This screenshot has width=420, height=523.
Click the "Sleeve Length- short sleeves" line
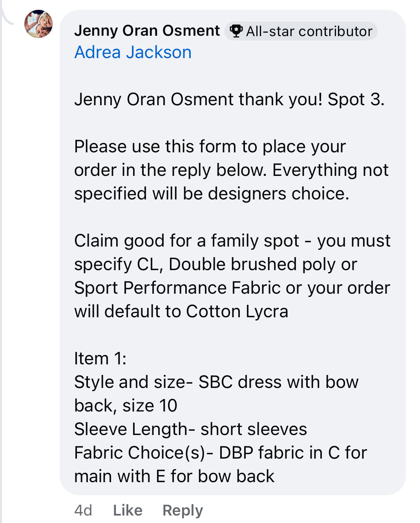point(190,429)
